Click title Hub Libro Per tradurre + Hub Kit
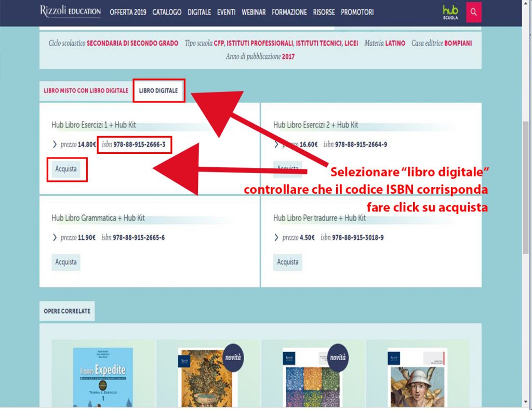The height and width of the screenshot is (410, 532). 320,218
